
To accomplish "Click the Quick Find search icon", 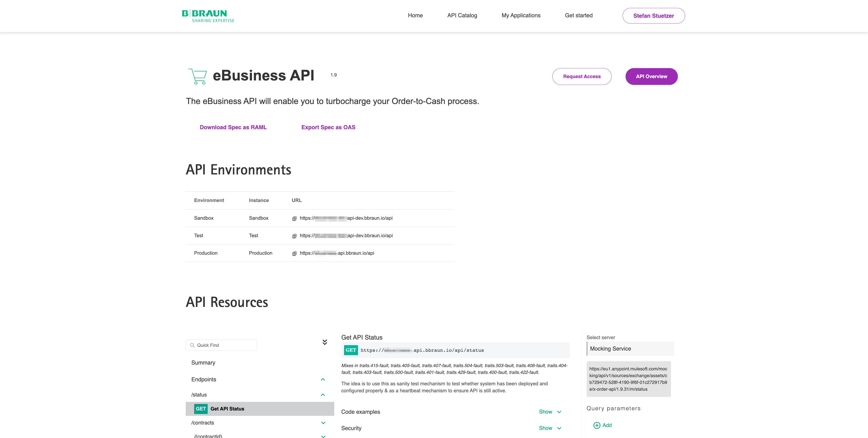I will click(x=192, y=345).
